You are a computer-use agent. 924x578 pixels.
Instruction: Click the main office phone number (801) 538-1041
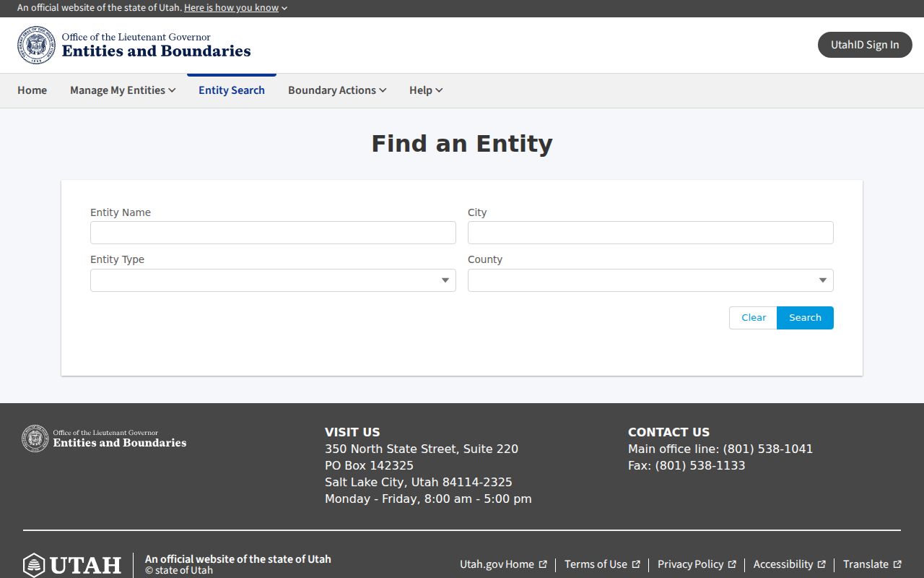click(x=768, y=449)
